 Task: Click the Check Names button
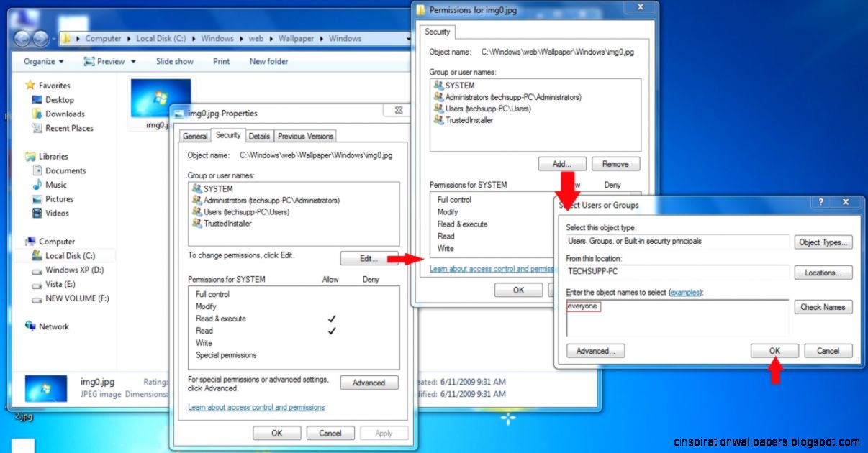pyautogui.click(x=823, y=307)
